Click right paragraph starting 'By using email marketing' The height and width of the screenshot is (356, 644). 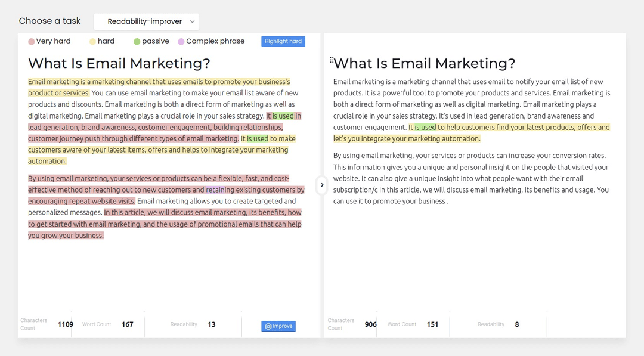[x=471, y=178]
